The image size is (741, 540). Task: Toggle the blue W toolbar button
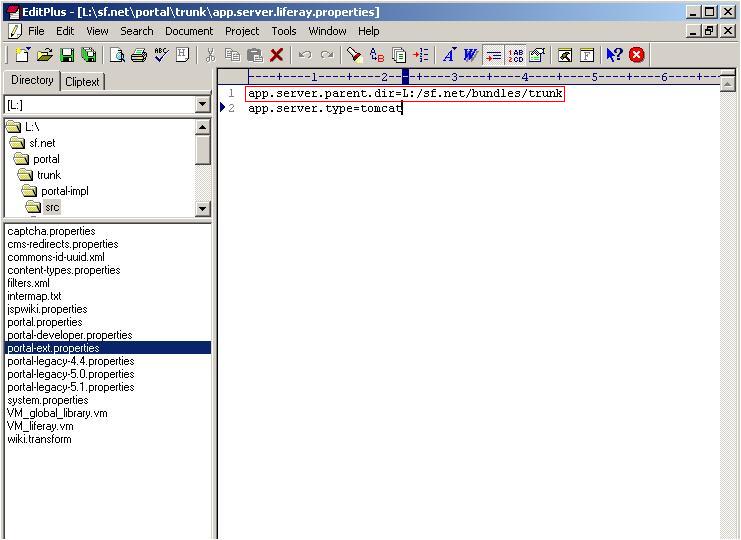click(470, 56)
